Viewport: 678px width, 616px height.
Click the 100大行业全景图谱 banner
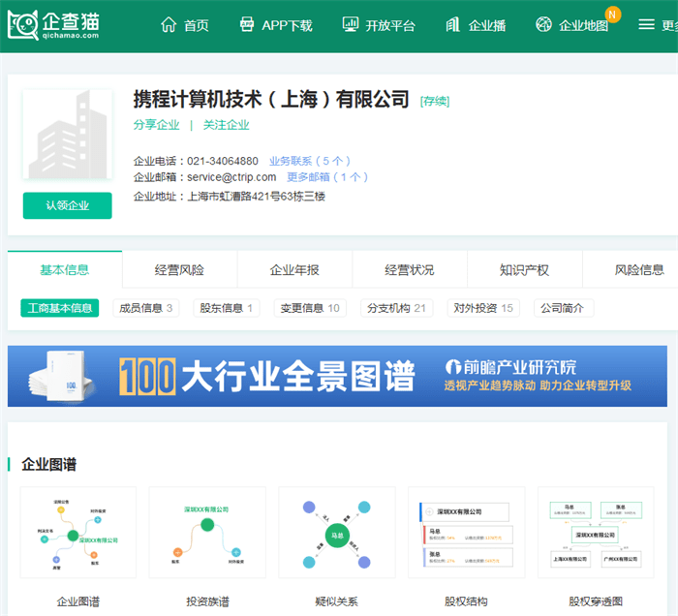tap(337, 376)
